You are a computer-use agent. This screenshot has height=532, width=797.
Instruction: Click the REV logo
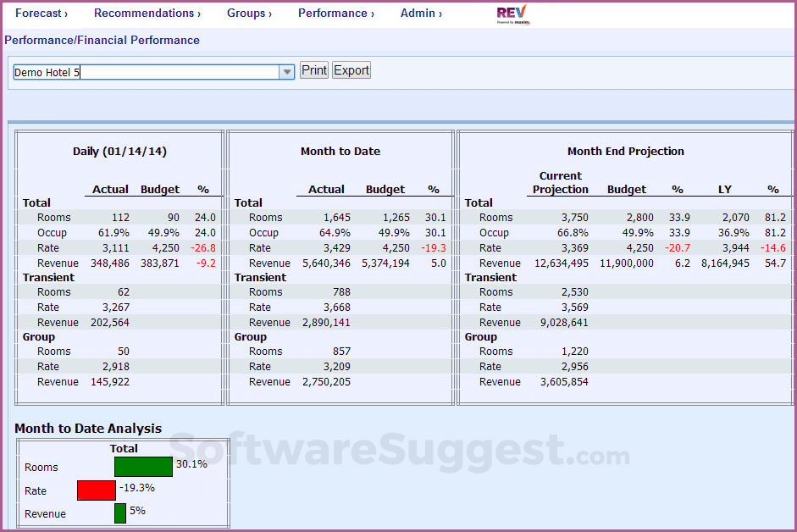513,14
